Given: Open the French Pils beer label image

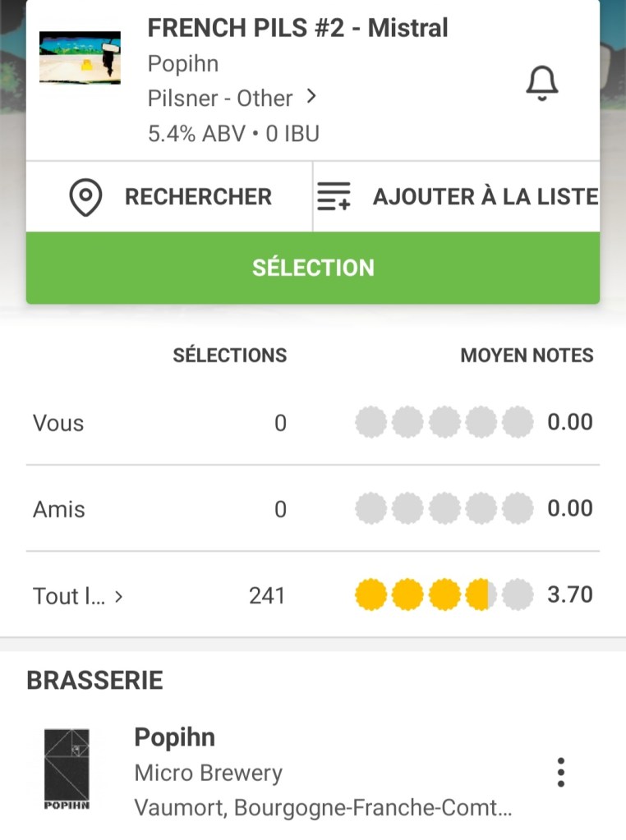Looking at the screenshot, I should [x=80, y=57].
